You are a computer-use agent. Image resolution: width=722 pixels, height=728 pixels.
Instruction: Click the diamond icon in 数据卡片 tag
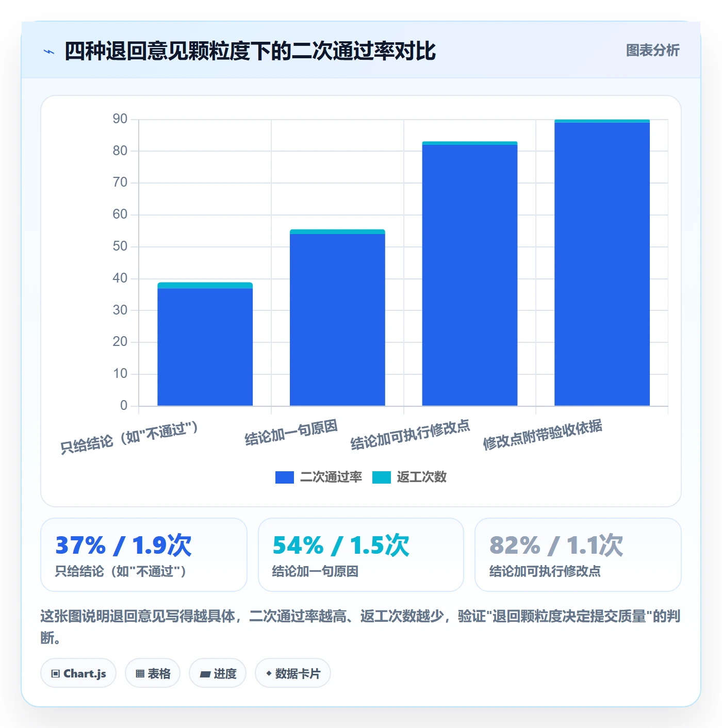pos(269,673)
